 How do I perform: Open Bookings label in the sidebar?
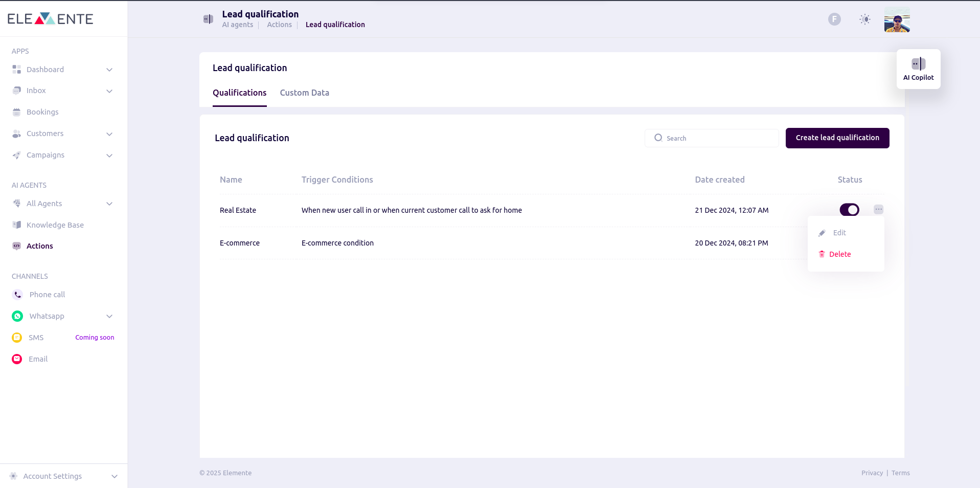tap(42, 112)
